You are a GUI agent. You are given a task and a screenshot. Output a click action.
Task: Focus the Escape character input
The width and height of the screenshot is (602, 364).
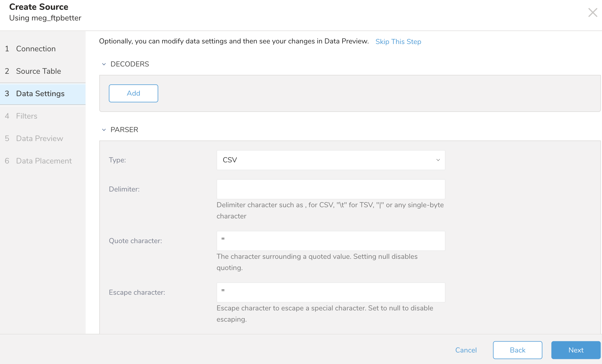(x=330, y=292)
